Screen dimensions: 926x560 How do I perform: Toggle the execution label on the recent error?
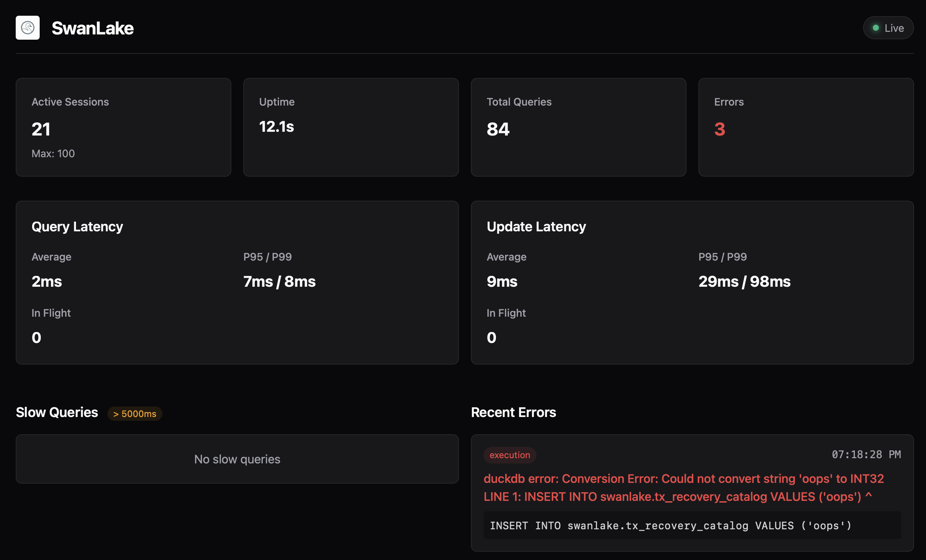(x=510, y=455)
